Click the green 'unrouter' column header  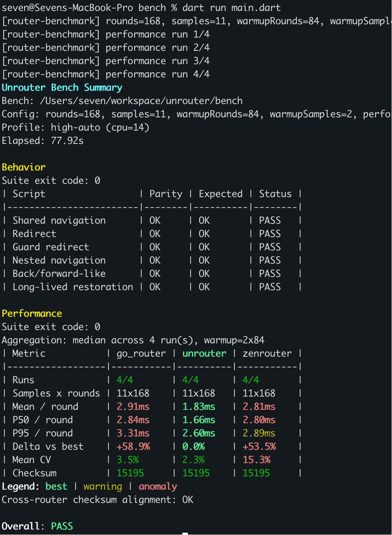tap(204, 354)
